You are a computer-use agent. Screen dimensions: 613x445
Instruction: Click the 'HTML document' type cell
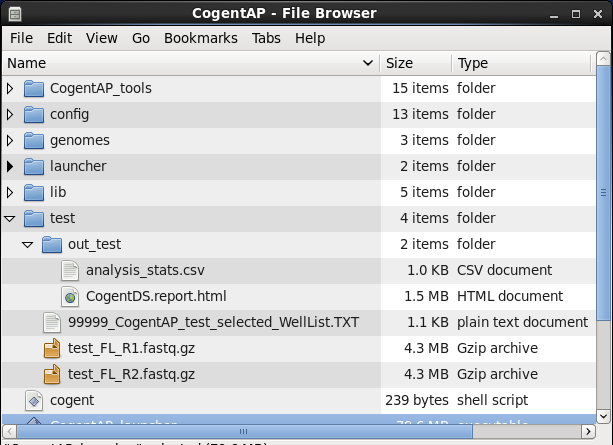coord(510,296)
